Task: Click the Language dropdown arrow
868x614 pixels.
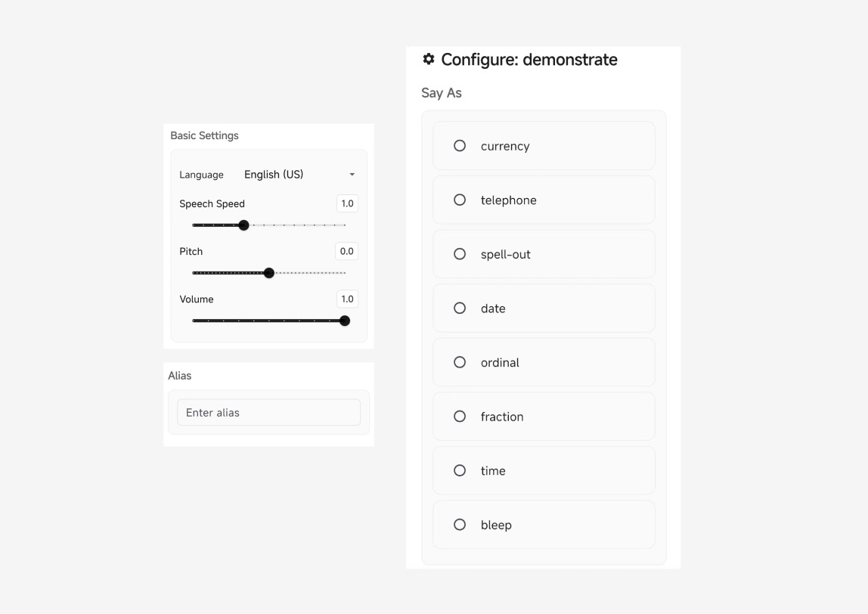Action: 352,175
